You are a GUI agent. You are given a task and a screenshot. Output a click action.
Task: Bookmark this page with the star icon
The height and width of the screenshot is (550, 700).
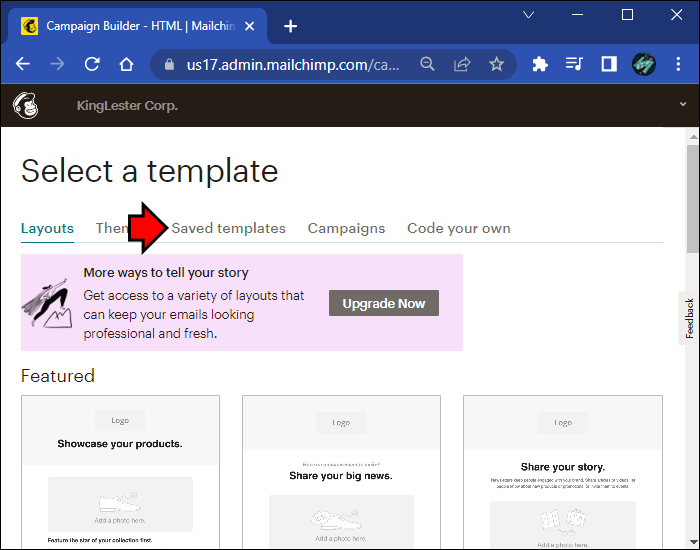pyautogui.click(x=496, y=64)
